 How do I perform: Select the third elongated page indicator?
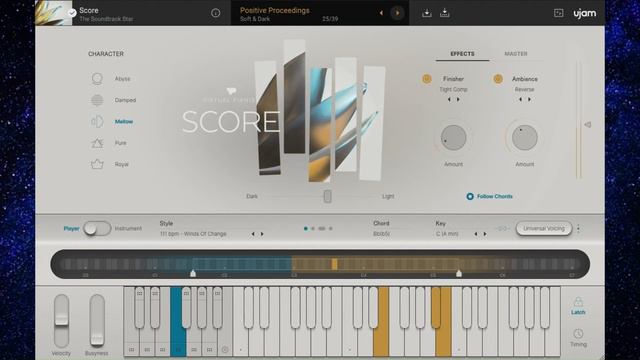(x=322, y=229)
